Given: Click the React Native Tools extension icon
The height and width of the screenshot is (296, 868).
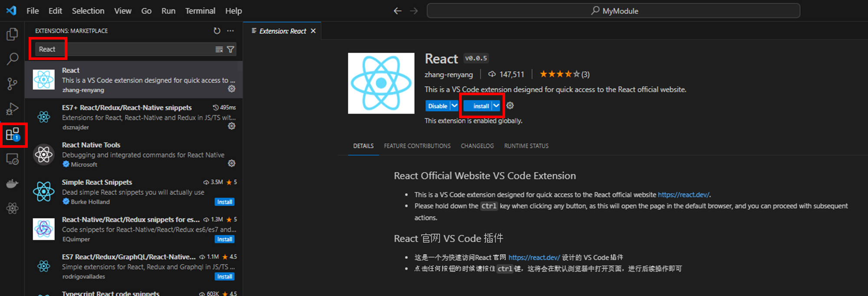Looking at the screenshot, I should point(44,154).
